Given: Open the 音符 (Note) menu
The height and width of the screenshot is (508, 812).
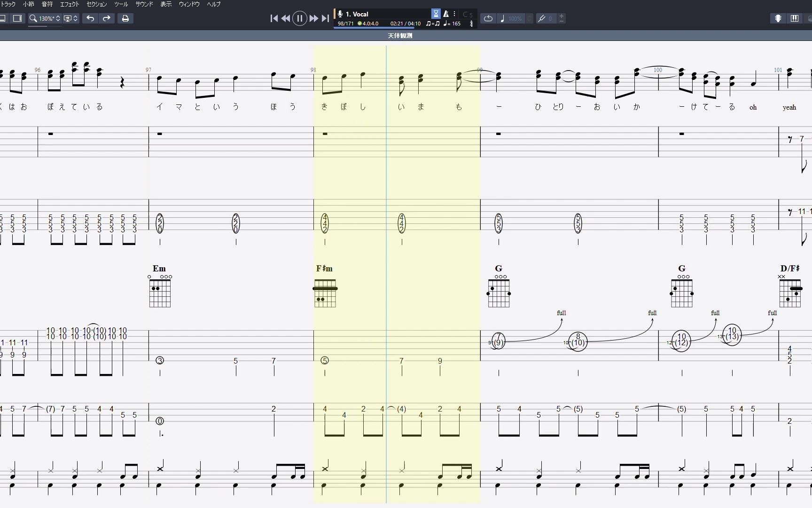Looking at the screenshot, I should coord(47,4).
